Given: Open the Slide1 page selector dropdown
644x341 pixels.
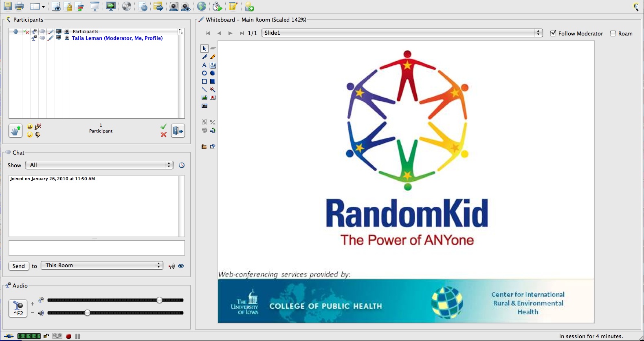Looking at the screenshot, I should (402, 33).
